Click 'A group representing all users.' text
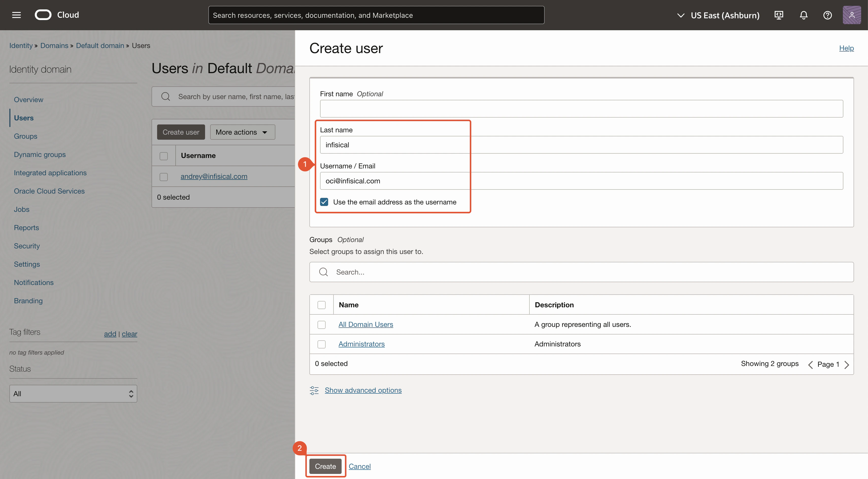Viewport: 868px width, 479px height. click(582, 325)
